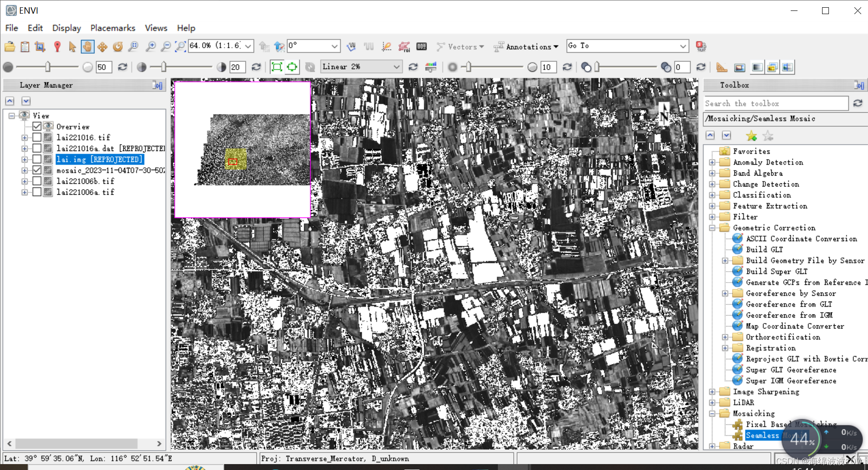The image size is (868, 470).
Task: Open the Placemarks menu
Action: [113, 28]
